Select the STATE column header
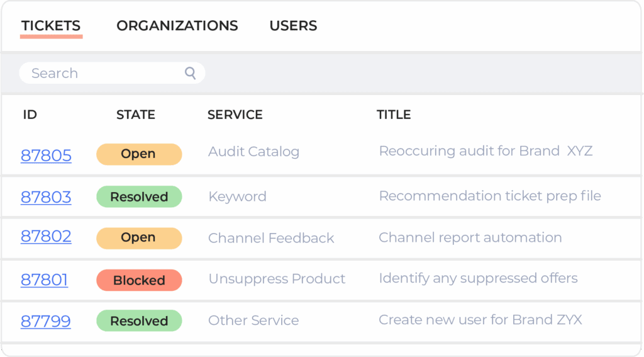 pyautogui.click(x=136, y=115)
